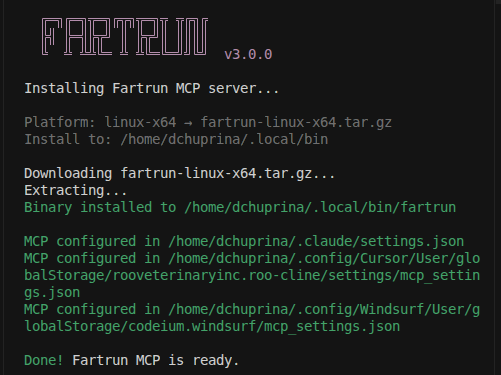Click the 'lobalStorage/codeium.windsurf/mcp_settings.json' line

click(x=212, y=326)
